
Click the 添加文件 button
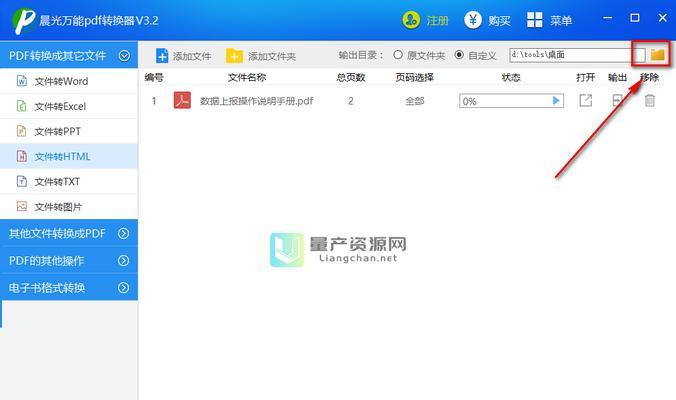[183, 56]
